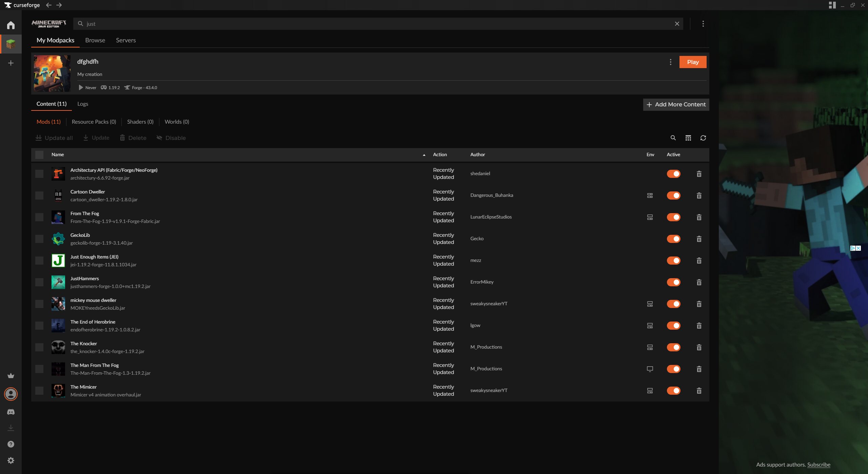This screenshot has height=474, width=868.
Task: Add a new game with plus icon
Action: tap(11, 63)
